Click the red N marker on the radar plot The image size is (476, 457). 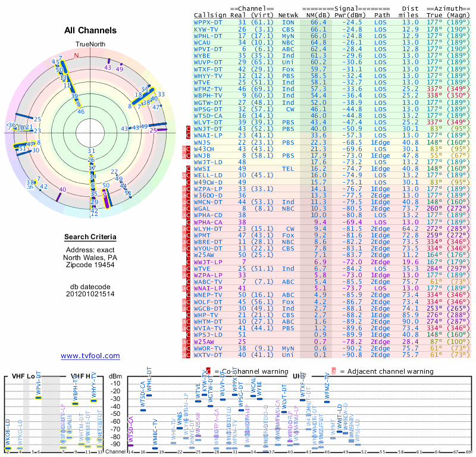pos(76,55)
